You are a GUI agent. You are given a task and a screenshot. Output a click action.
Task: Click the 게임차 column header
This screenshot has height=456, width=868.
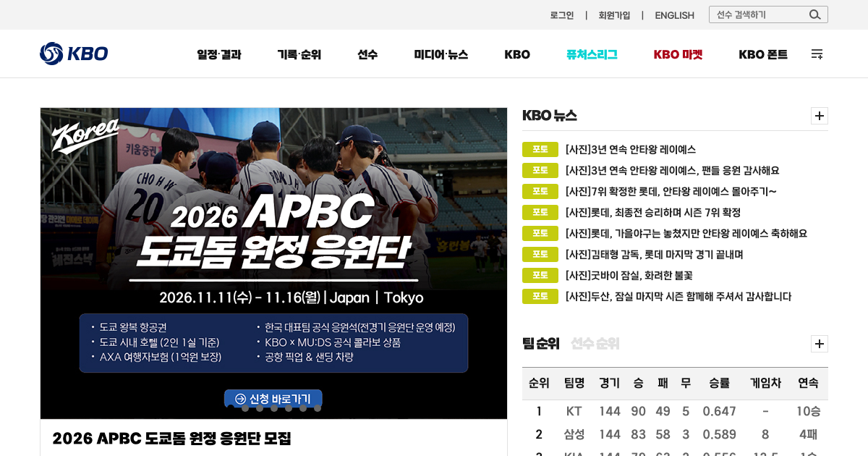[x=765, y=383]
